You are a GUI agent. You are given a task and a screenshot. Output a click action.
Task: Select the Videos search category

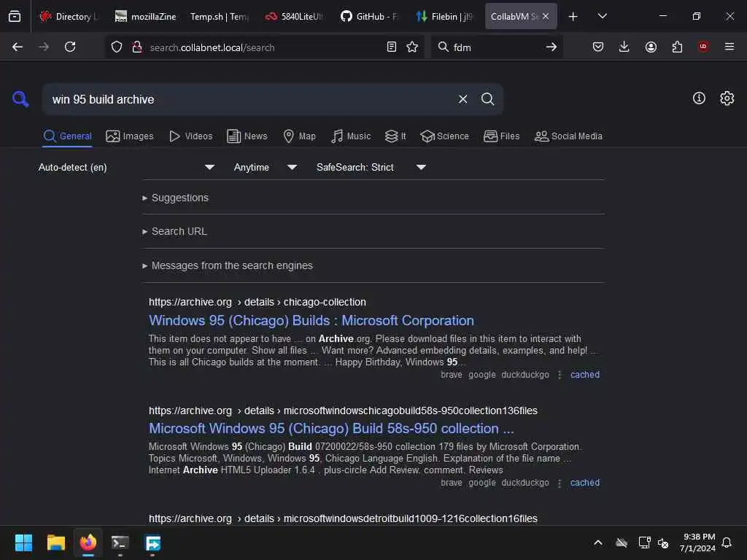(x=190, y=136)
